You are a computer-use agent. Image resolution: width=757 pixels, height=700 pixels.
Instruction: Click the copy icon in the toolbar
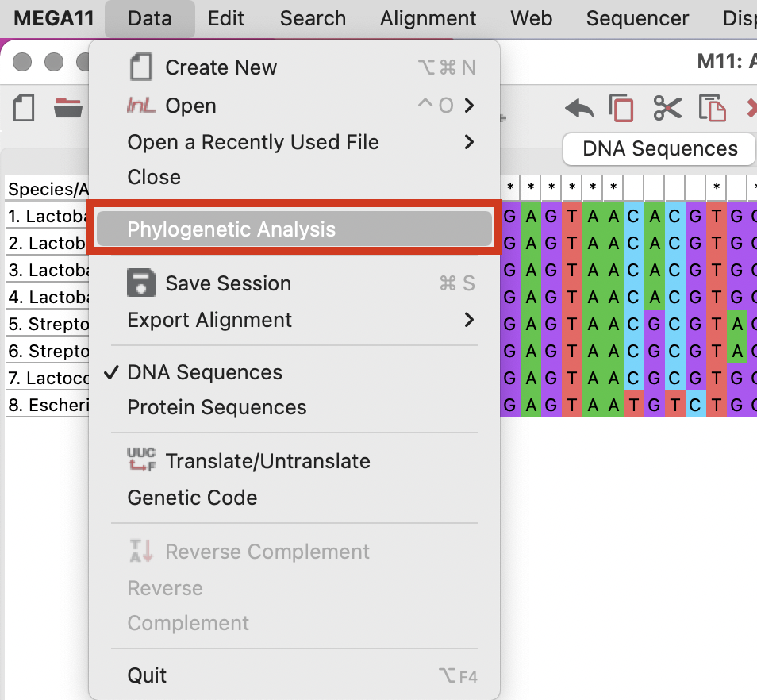point(621,108)
